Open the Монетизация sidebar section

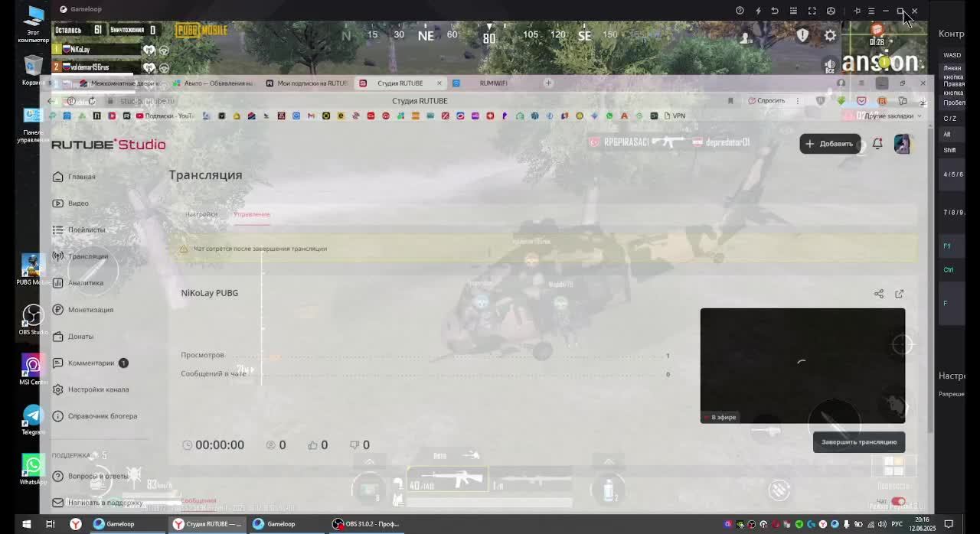83,310
